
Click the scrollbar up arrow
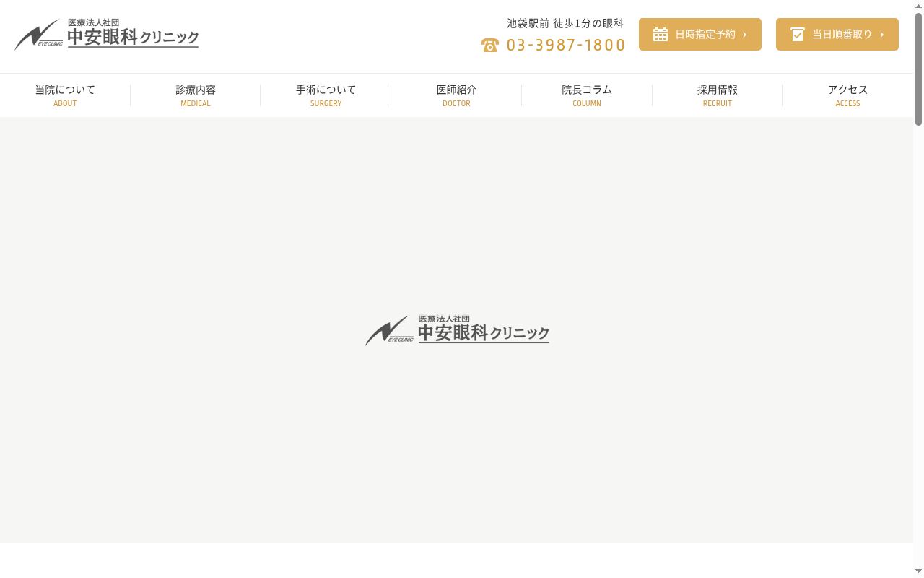point(919,6)
